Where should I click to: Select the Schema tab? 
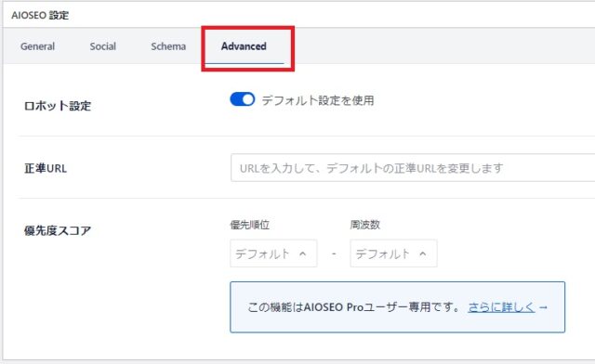coord(168,46)
